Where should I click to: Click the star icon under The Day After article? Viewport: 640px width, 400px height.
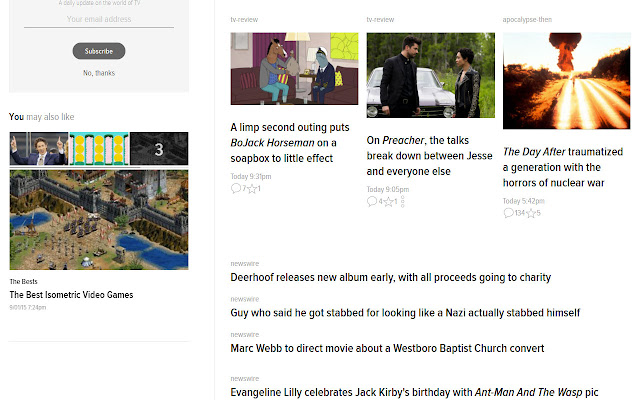click(531, 213)
